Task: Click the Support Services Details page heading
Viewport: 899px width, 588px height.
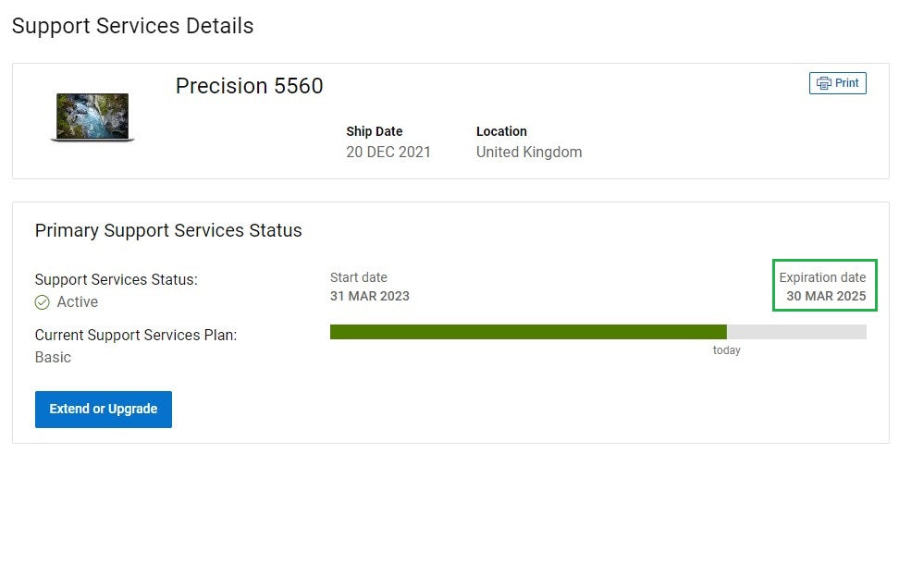Action: click(132, 26)
